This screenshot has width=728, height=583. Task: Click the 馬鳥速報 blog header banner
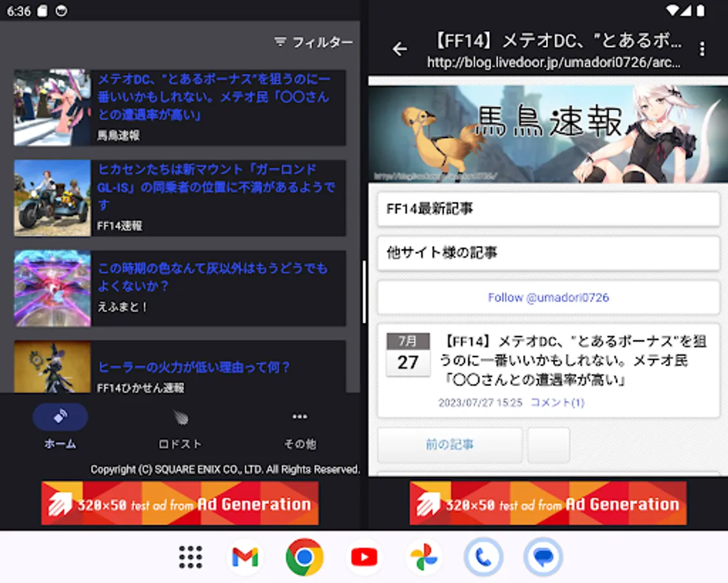pyautogui.click(x=548, y=133)
